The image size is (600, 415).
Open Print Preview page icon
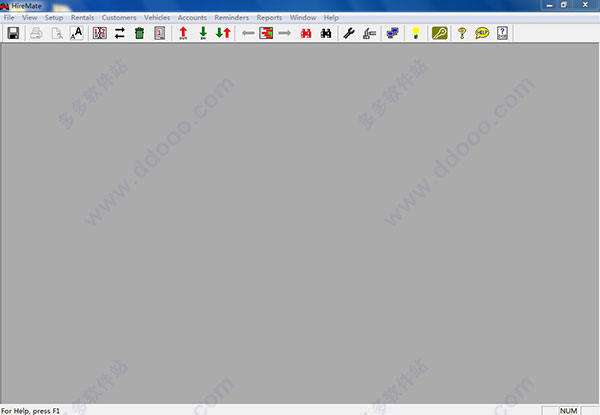pyautogui.click(x=57, y=33)
